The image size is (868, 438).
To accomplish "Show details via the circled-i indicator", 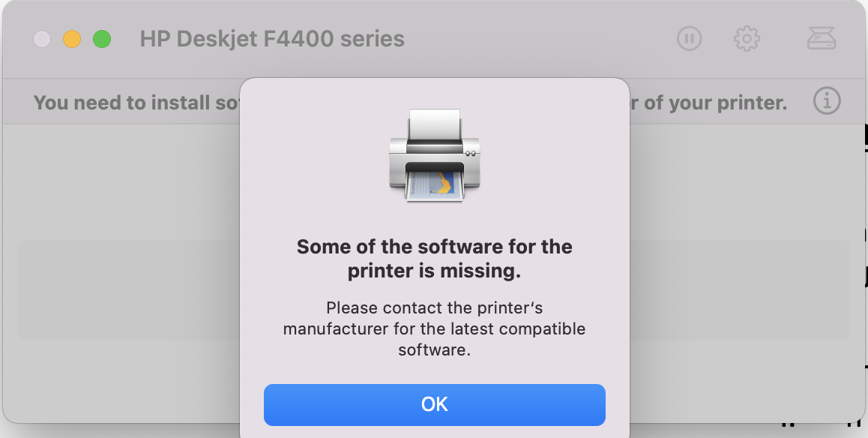I will coord(826,102).
